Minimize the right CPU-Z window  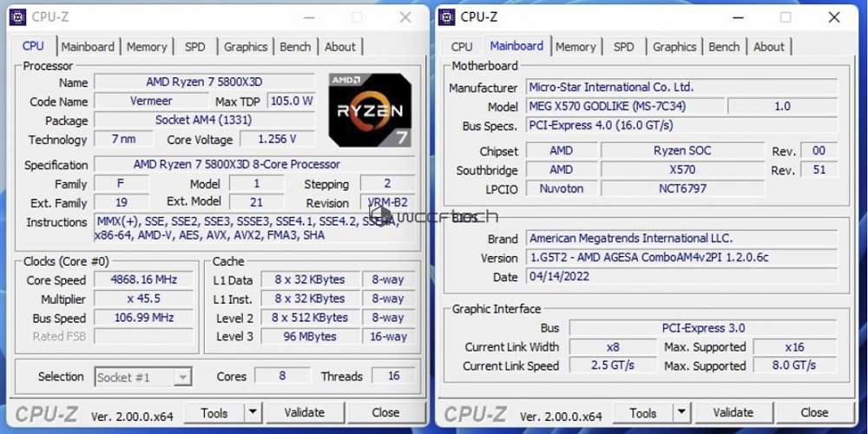coord(738,17)
